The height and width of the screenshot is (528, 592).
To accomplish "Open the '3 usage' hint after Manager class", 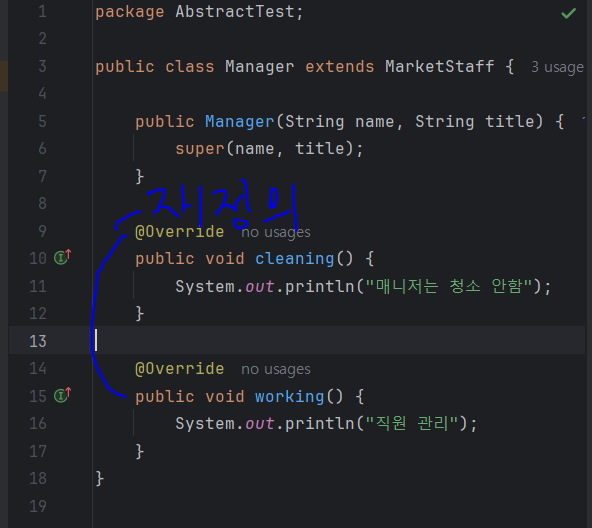I will [x=557, y=67].
